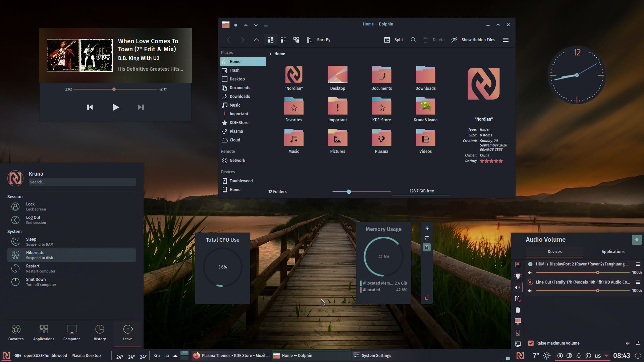Open the search in Dolphin's toolbar
This screenshot has width=644, height=362.
(413, 40)
